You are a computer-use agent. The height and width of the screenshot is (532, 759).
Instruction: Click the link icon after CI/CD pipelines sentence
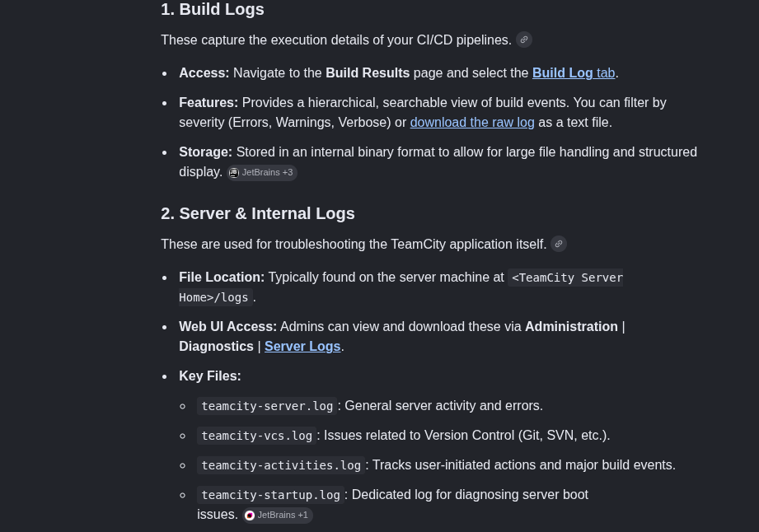coord(524,40)
